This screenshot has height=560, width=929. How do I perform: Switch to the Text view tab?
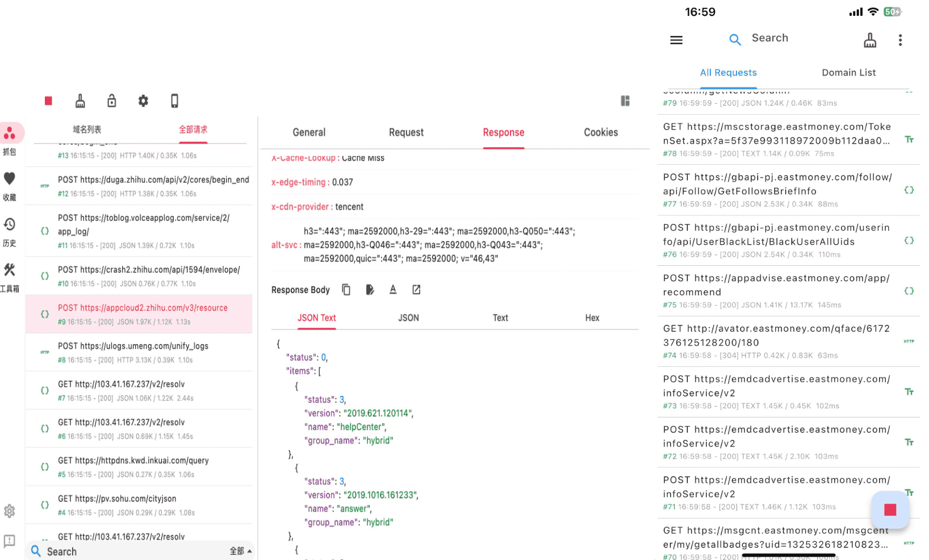point(500,318)
